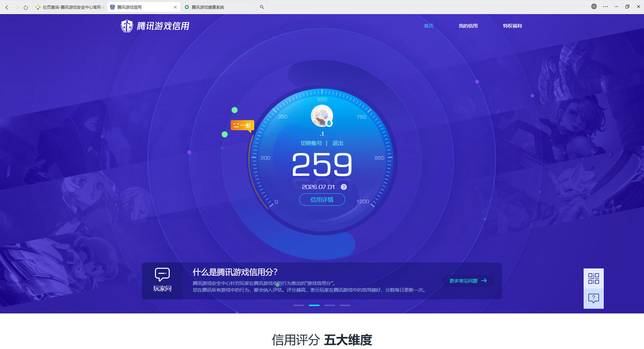Image resolution: width=644 pixels, height=349 pixels.
Task: Open the three-dot more options menu
Action: [x=605, y=6]
